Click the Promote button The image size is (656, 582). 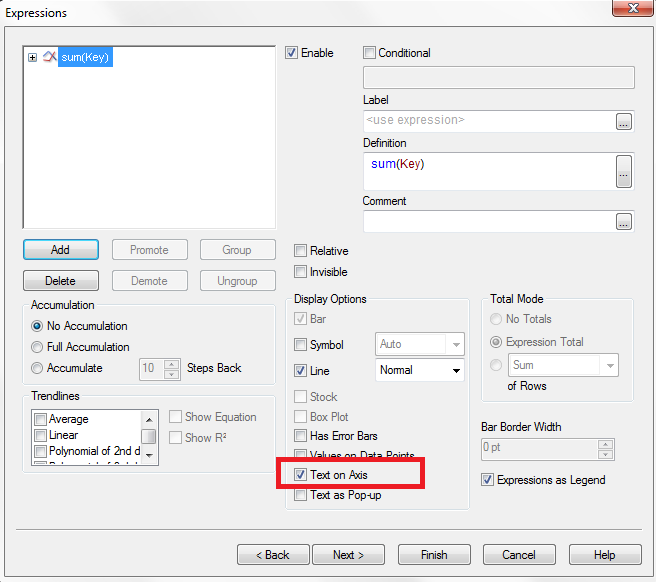point(149,250)
